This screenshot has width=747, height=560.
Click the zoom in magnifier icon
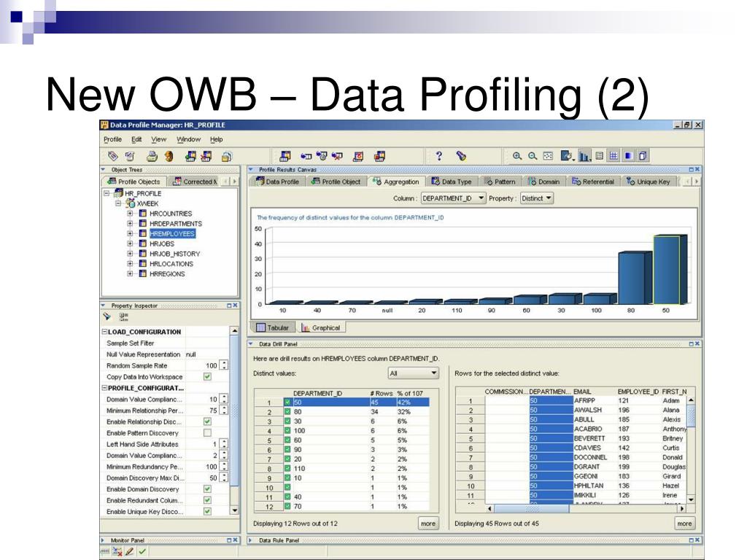pos(517,156)
